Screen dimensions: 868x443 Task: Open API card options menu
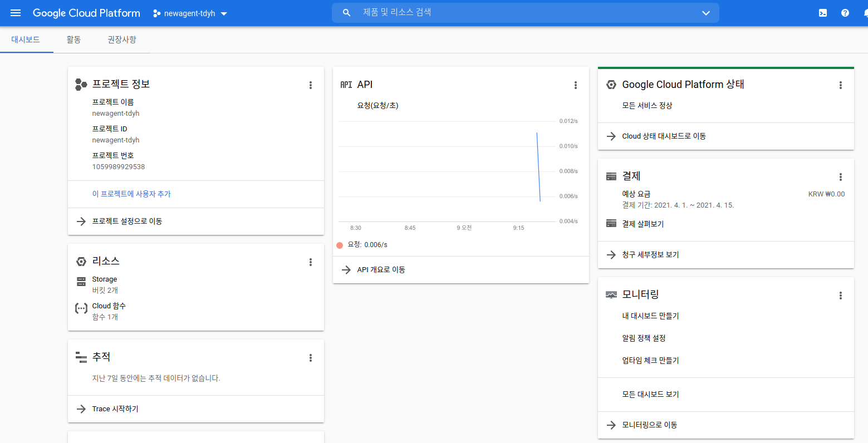pyautogui.click(x=576, y=85)
